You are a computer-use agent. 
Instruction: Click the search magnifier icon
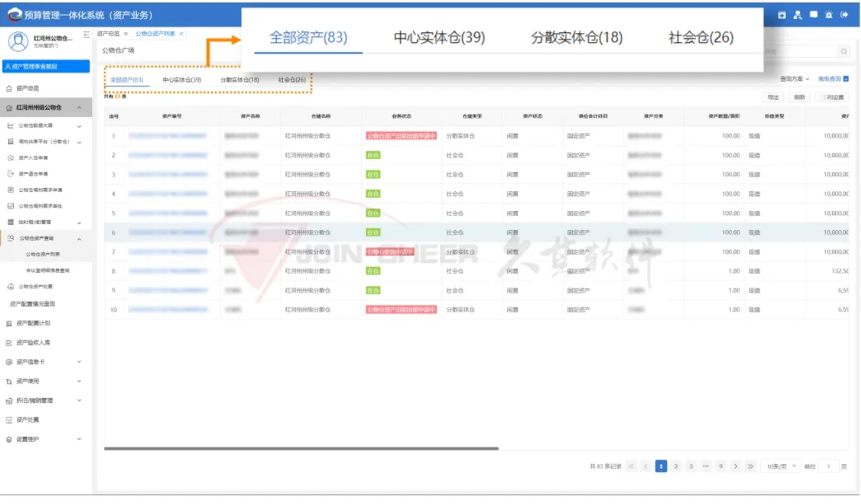(x=843, y=51)
